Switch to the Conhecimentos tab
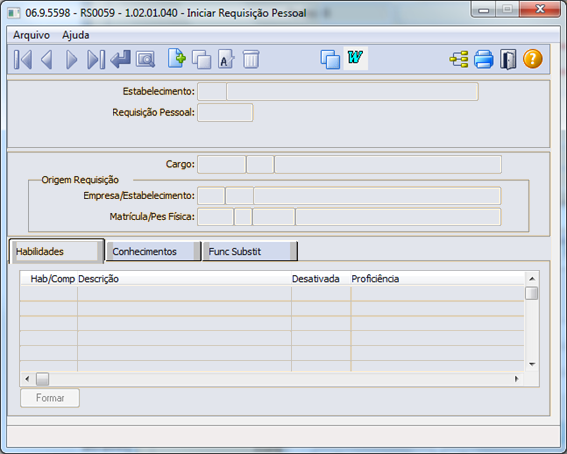567x454 pixels. tap(153, 251)
